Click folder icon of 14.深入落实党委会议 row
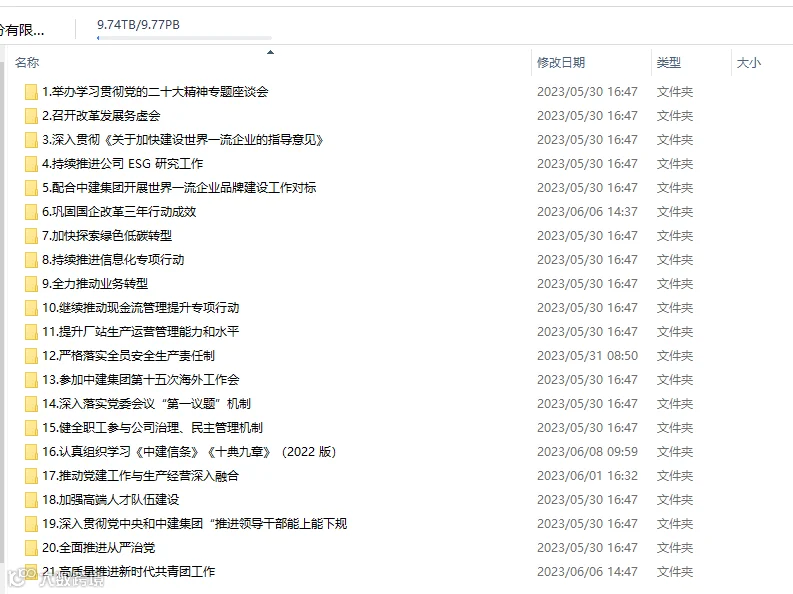The height and width of the screenshot is (594, 793). tap(31, 404)
